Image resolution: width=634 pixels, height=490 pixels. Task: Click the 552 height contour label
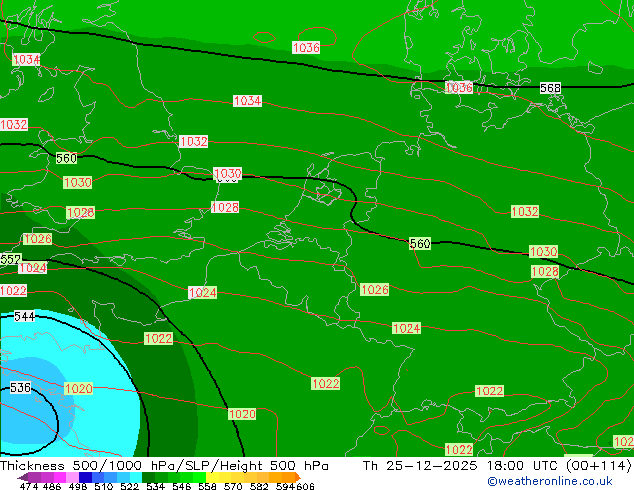(10, 259)
